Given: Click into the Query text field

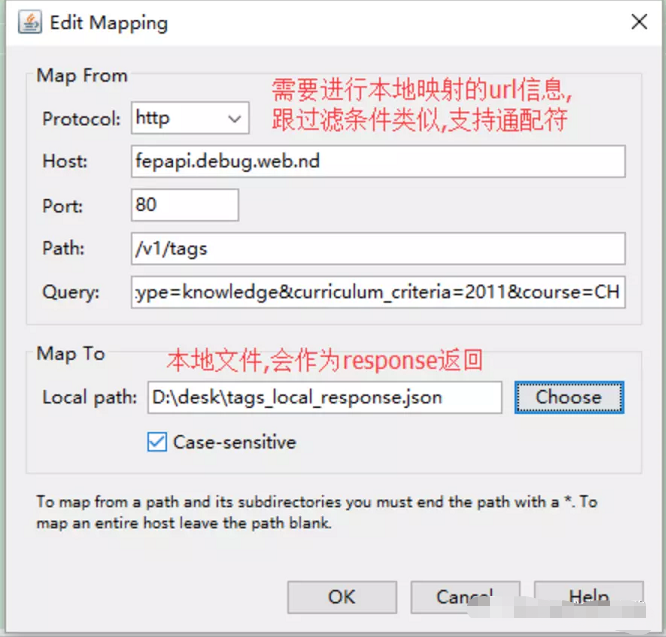Looking at the screenshot, I should tap(378, 292).
